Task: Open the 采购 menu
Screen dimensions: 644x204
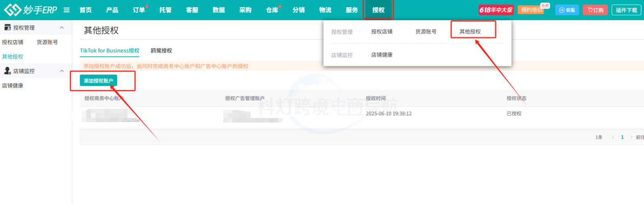Action: coord(245,10)
